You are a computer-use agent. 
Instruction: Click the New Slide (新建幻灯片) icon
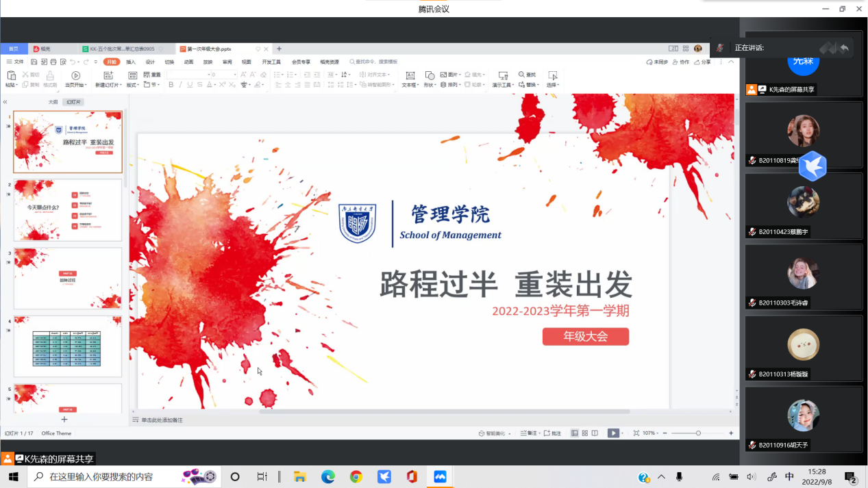(x=108, y=75)
